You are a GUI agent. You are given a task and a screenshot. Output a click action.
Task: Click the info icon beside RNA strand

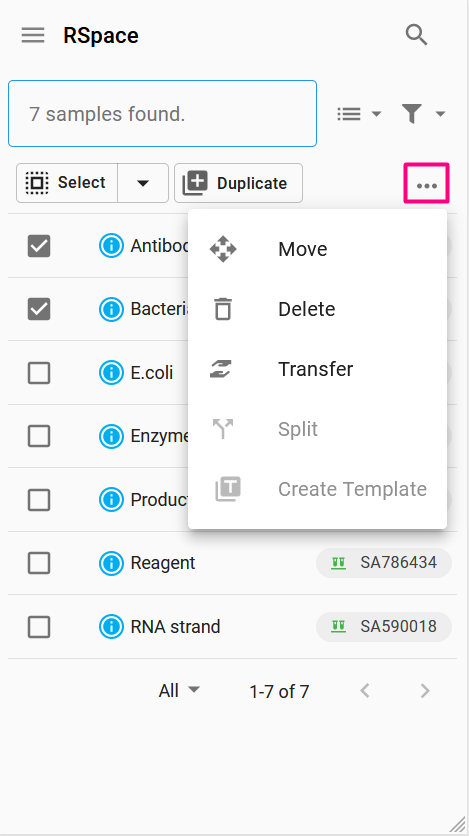click(111, 626)
